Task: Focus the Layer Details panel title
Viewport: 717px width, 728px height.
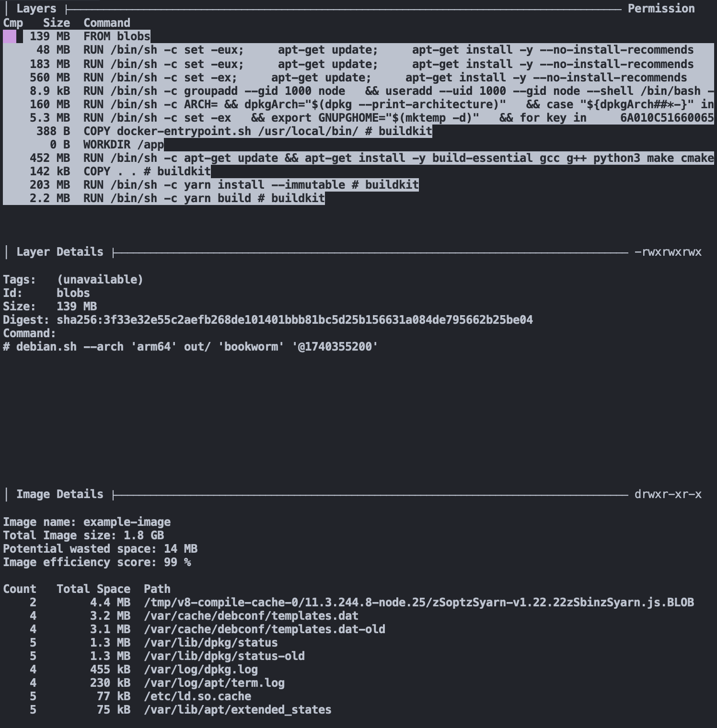Action: tap(59, 252)
